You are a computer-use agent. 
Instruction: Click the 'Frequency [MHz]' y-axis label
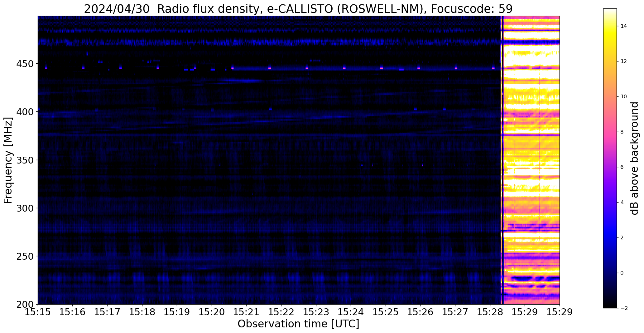click(x=8, y=160)
